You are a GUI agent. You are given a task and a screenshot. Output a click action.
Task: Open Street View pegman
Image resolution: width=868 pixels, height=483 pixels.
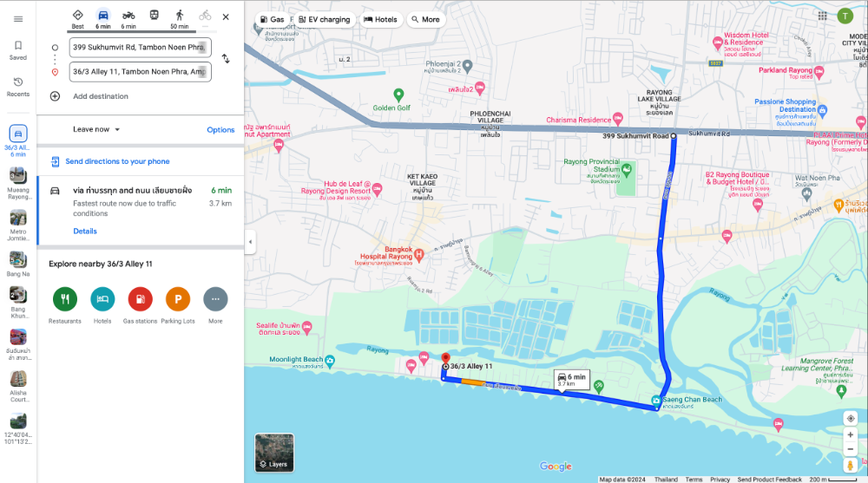[851, 466]
